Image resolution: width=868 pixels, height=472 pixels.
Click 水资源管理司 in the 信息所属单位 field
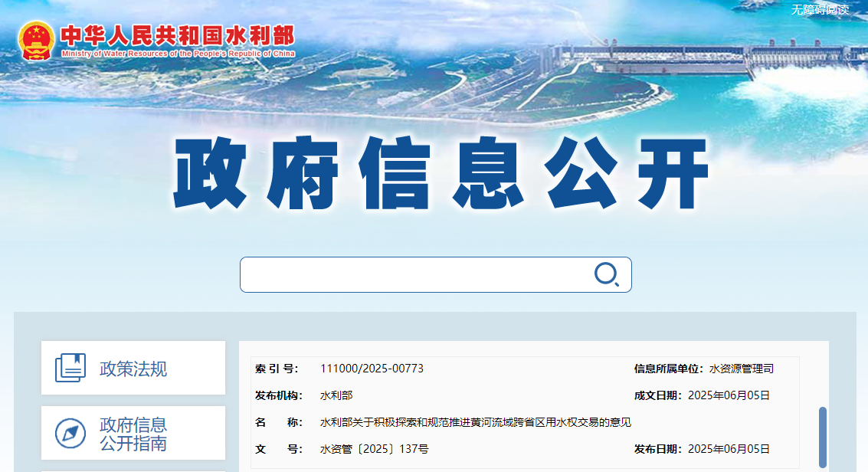[741, 369]
